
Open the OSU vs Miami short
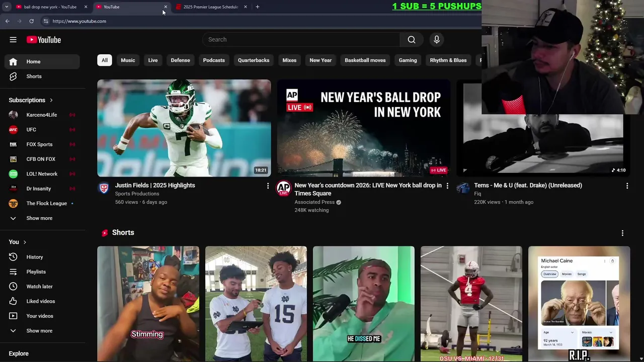(471, 304)
